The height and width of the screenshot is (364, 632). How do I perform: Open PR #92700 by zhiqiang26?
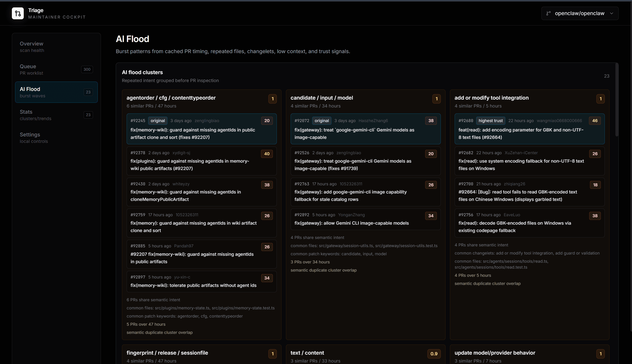pyautogui.click(x=529, y=192)
